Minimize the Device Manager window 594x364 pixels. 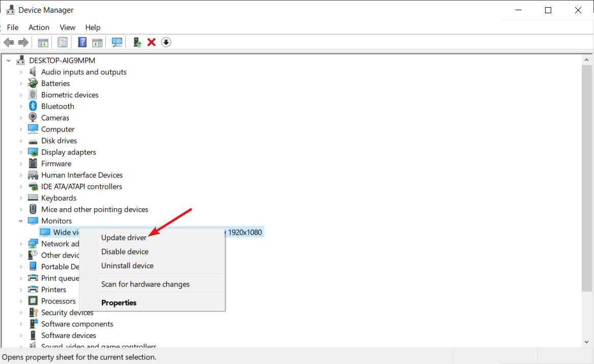click(x=519, y=10)
